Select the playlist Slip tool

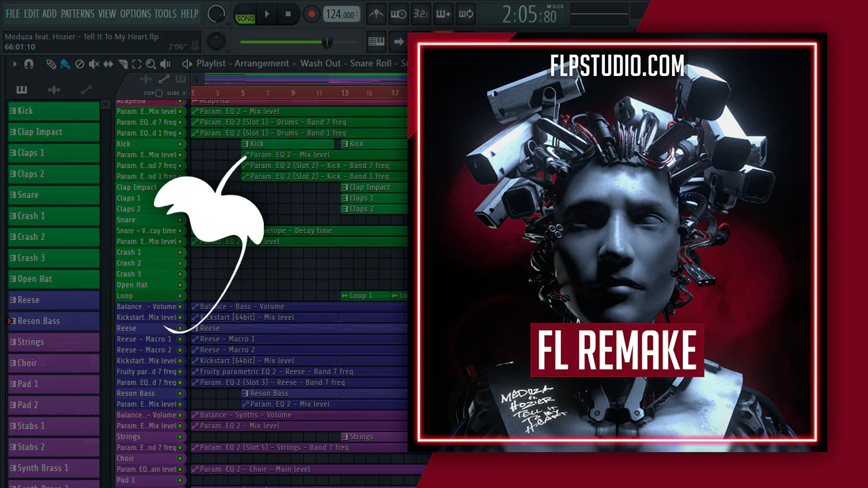(x=108, y=64)
